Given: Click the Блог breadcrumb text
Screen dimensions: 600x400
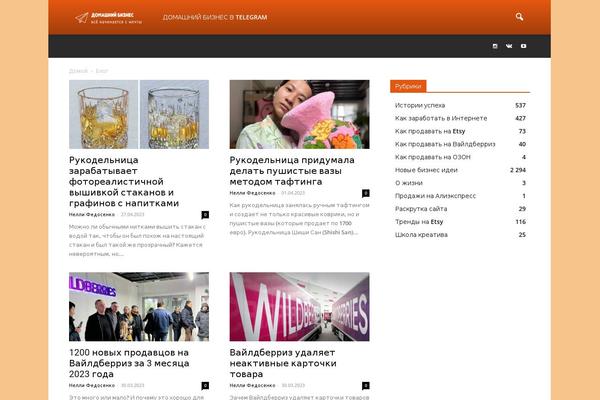Looking at the screenshot, I should [x=102, y=71].
